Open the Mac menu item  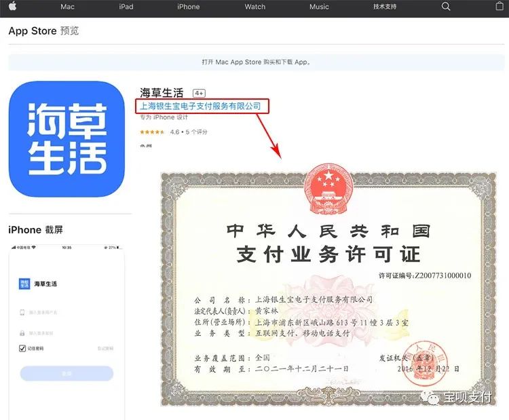click(67, 7)
